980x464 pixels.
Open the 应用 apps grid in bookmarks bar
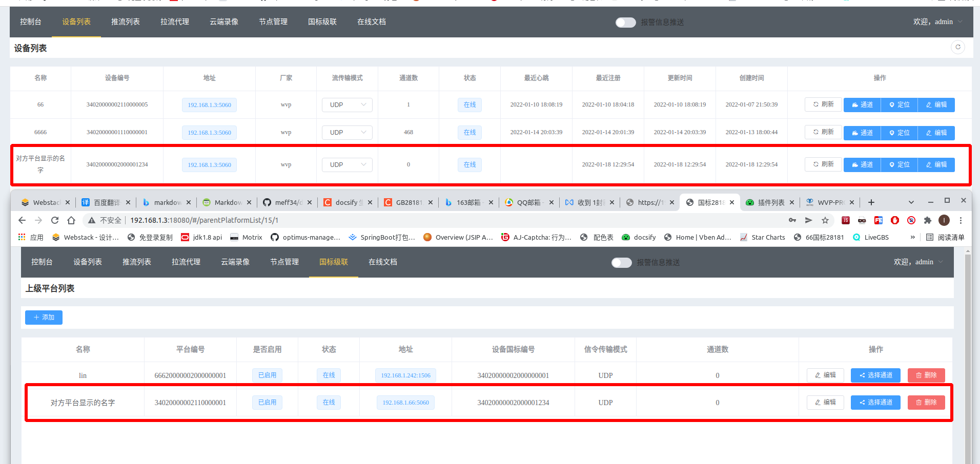(30, 237)
